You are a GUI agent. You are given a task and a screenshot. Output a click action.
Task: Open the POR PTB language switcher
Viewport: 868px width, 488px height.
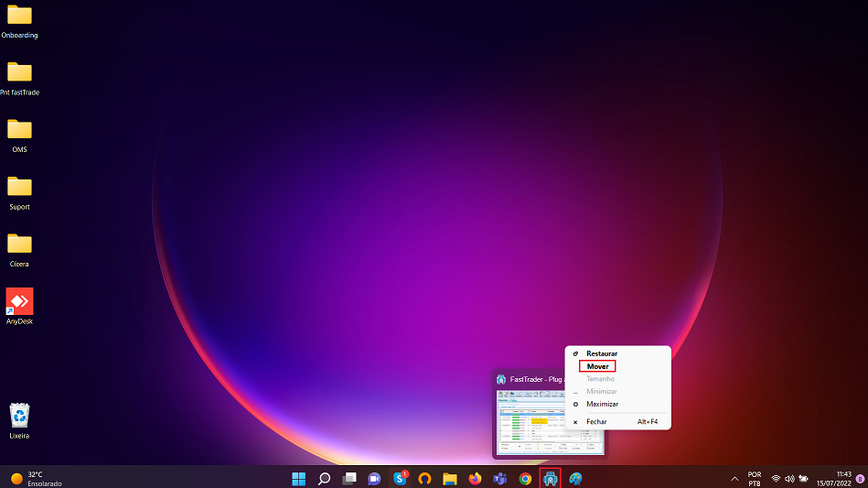(755, 479)
